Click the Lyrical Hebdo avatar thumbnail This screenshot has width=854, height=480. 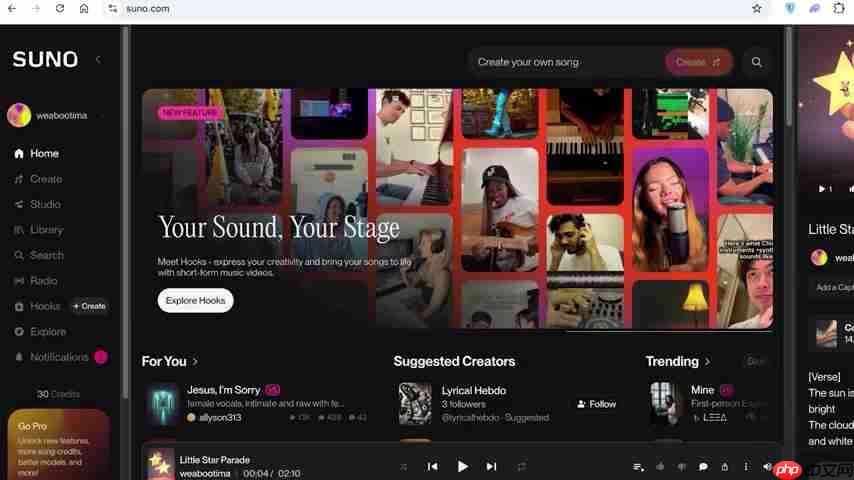[x=415, y=404]
